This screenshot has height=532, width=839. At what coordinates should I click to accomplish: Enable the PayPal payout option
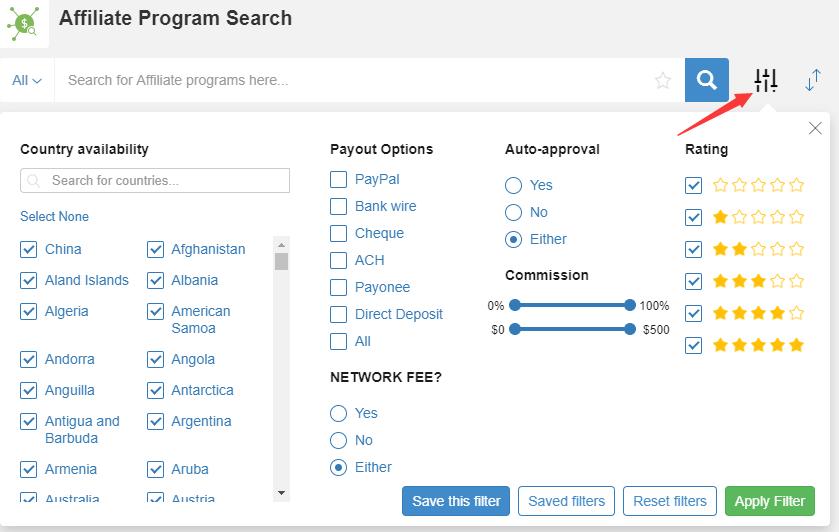[x=339, y=180]
